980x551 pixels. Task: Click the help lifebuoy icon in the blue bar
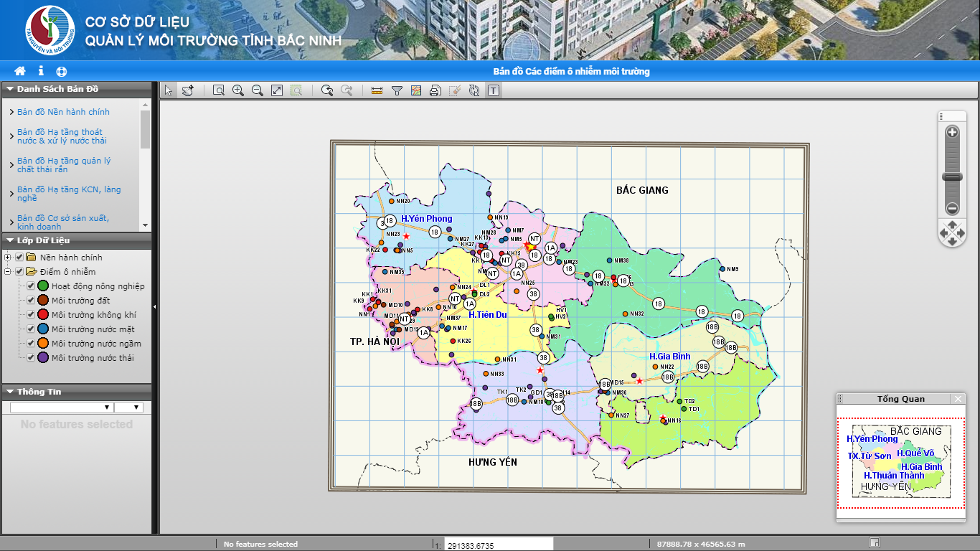tap(61, 71)
